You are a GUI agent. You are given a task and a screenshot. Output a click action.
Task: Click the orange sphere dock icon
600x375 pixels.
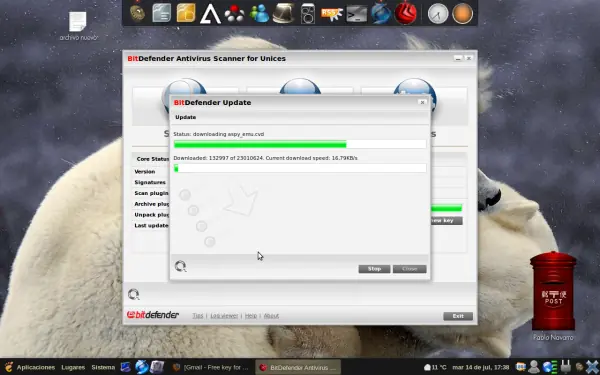[x=462, y=14]
